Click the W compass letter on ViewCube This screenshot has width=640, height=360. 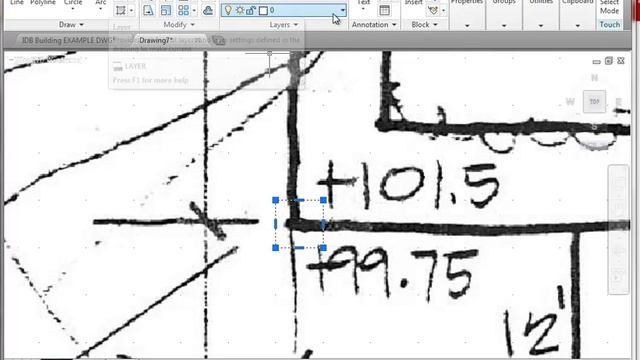pyautogui.click(x=570, y=102)
